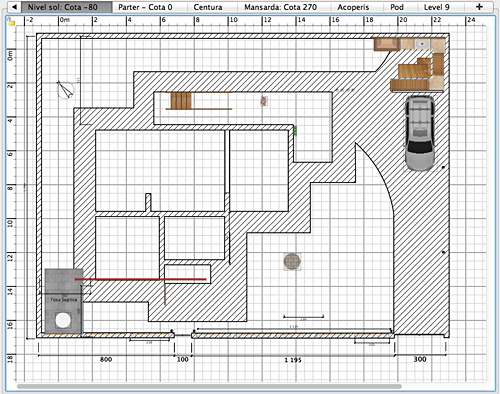Viewport: 500px width, 394px height.
Task: Click the compass rose icon
Action: [65, 90]
